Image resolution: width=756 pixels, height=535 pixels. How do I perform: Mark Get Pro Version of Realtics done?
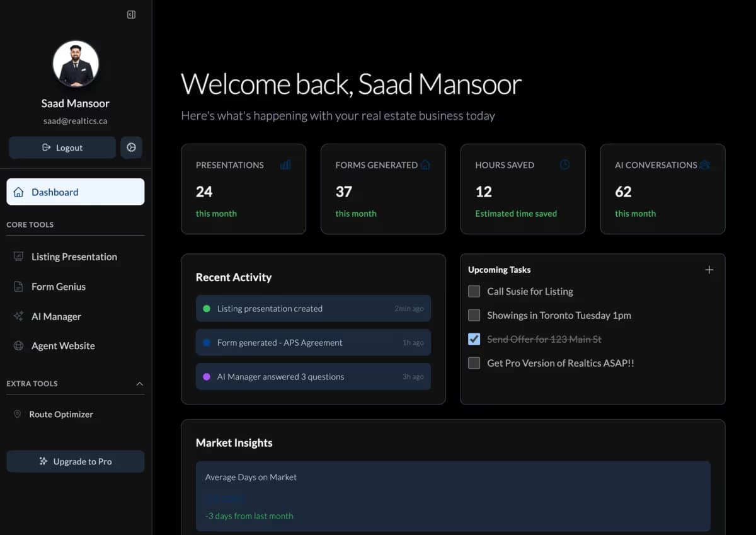pyautogui.click(x=474, y=363)
